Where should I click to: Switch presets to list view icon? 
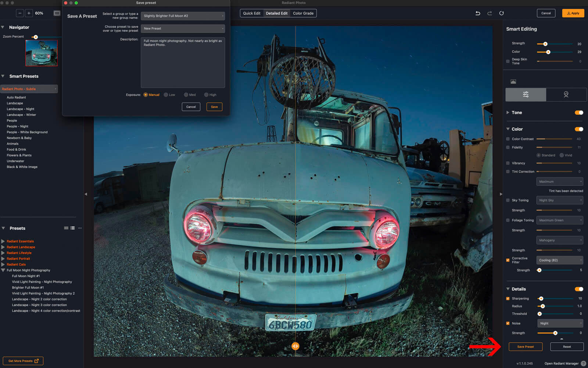[x=72, y=228]
